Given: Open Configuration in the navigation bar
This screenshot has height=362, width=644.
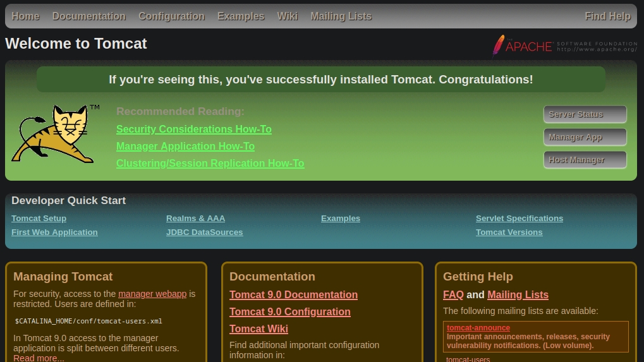Looking at the screenshot, I should (x=171, y=16).
